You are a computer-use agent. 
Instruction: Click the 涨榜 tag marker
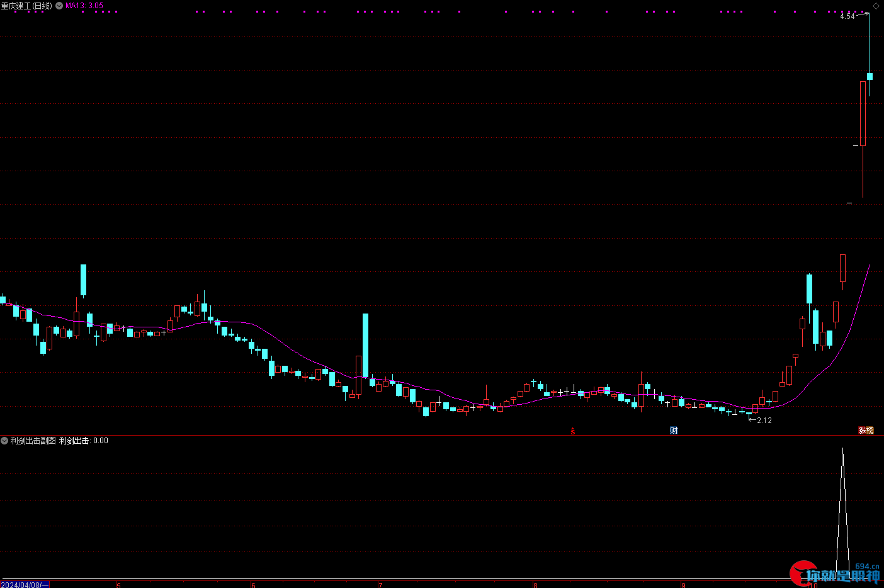[x=866, y=431]
